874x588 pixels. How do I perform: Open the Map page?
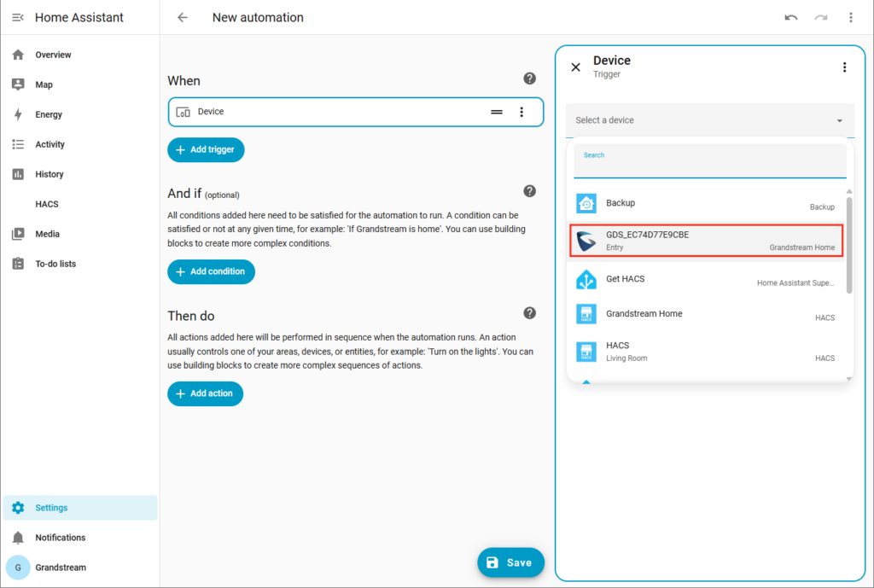pos(80,84)
